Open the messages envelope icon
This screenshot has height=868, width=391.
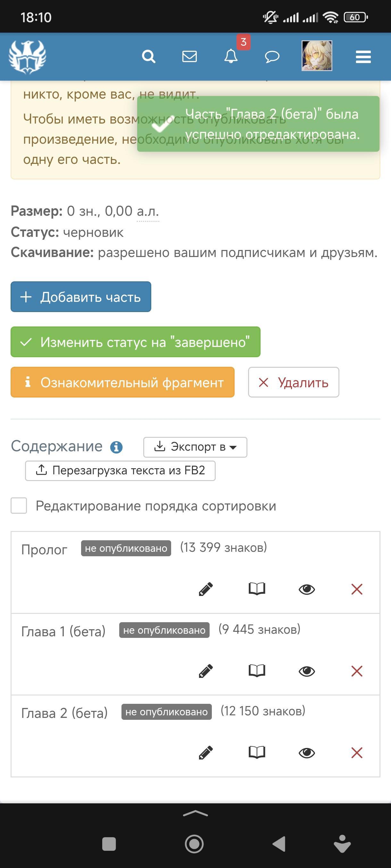(189, 56)
